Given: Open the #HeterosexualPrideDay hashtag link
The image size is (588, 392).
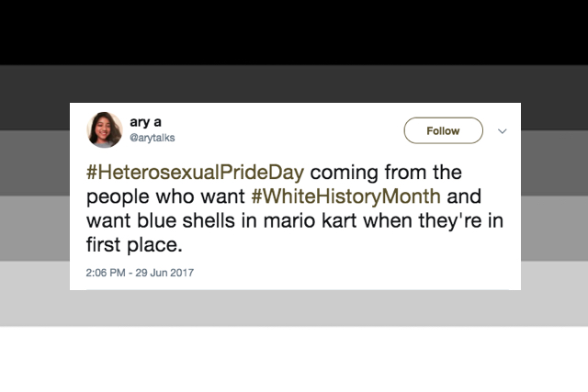Looking at the screenshot, I should click(195, 173).
